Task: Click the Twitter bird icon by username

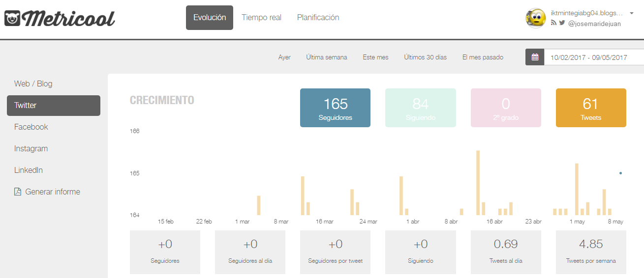Action: coord(562,23)
